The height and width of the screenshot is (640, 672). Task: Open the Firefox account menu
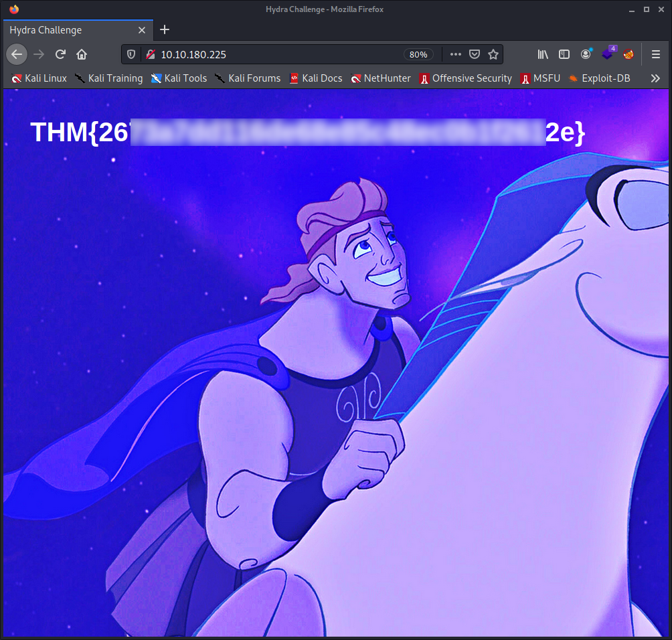[x=586, y=54]
